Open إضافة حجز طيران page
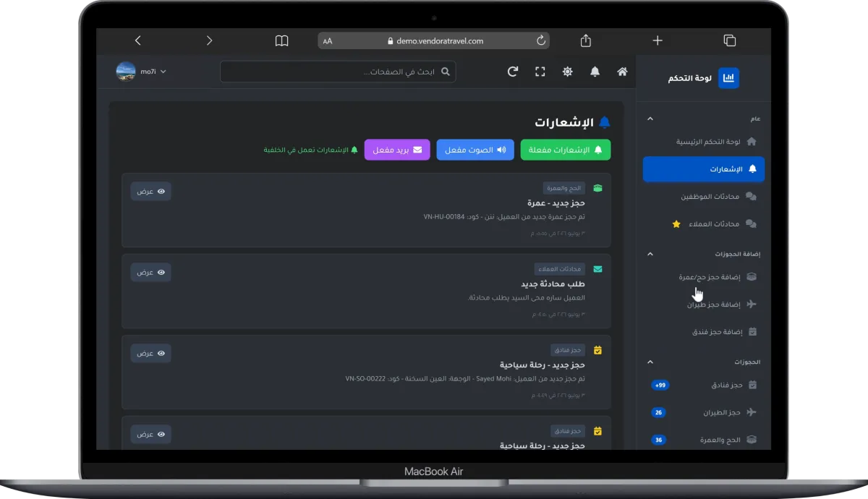868x499 pixels. click(704, 304)
